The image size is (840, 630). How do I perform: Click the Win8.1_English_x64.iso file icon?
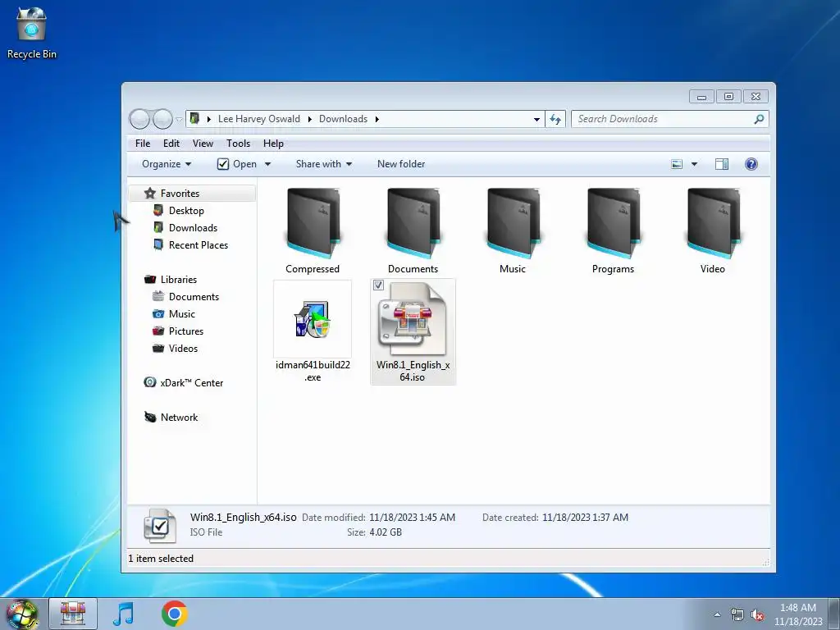click(x=412, y=319)
